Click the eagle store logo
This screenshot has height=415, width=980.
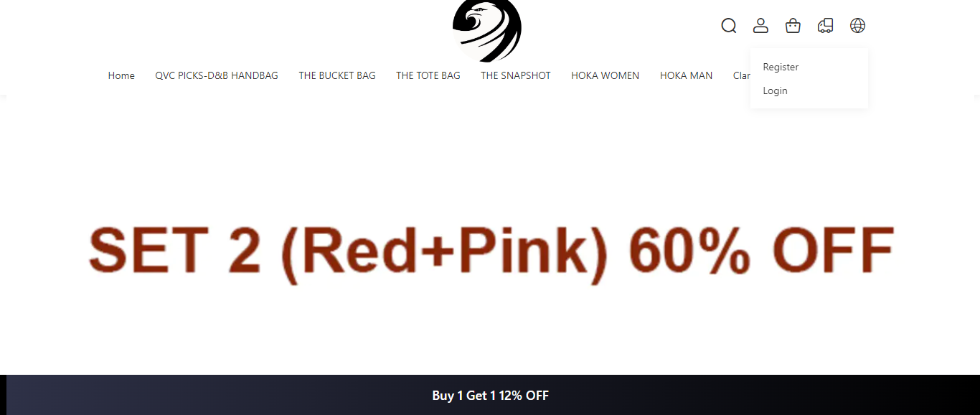coord(487,29)
